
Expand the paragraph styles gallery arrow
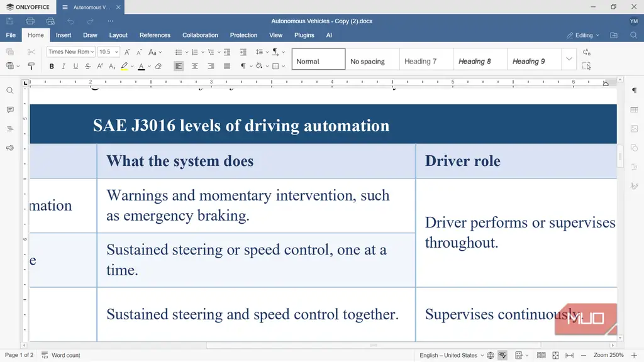tap(569, 59)
